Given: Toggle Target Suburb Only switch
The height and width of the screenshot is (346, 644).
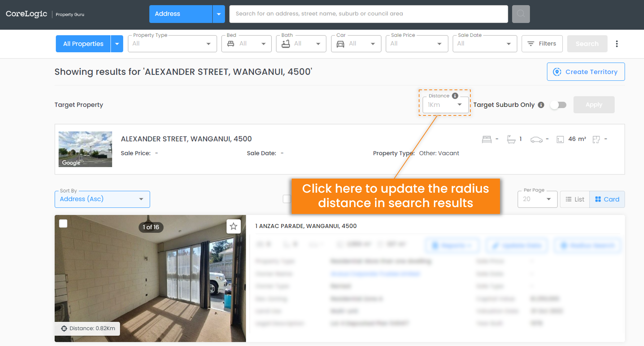Looking at the screenshot, I should [x=558, y=105].
